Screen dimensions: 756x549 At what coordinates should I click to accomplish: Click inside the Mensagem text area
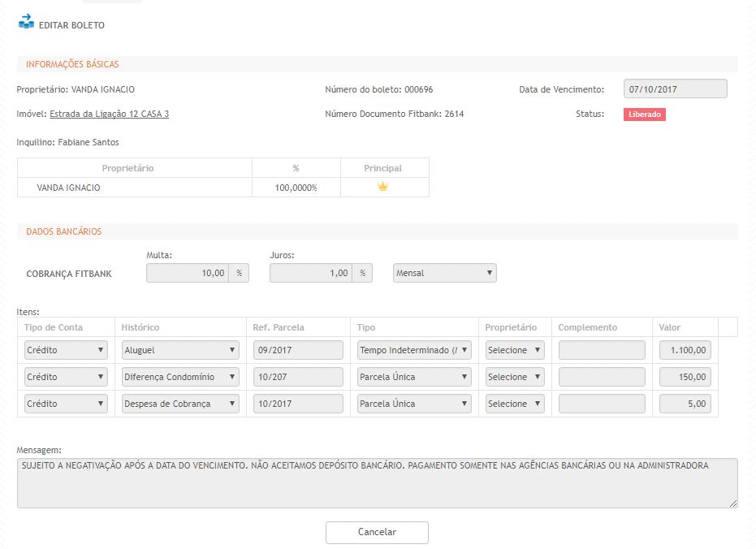[x=377, y=482]
